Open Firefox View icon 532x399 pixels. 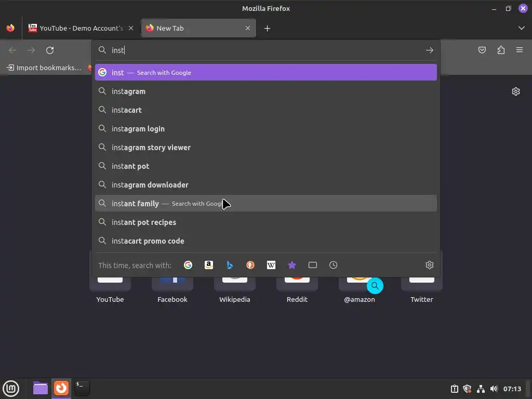point(10,28)
